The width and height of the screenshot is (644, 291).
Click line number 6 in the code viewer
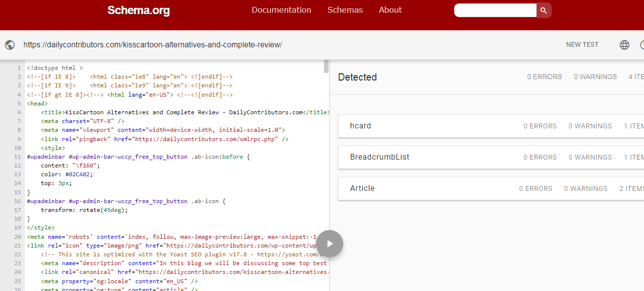(19, 112)
